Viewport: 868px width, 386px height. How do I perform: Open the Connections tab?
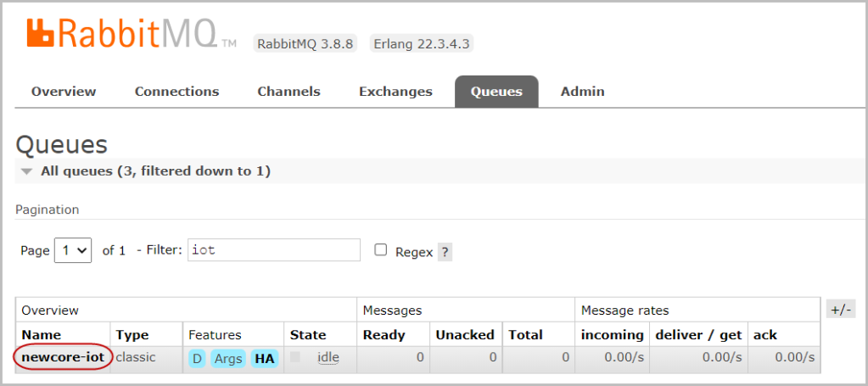(x=176, y=92)
